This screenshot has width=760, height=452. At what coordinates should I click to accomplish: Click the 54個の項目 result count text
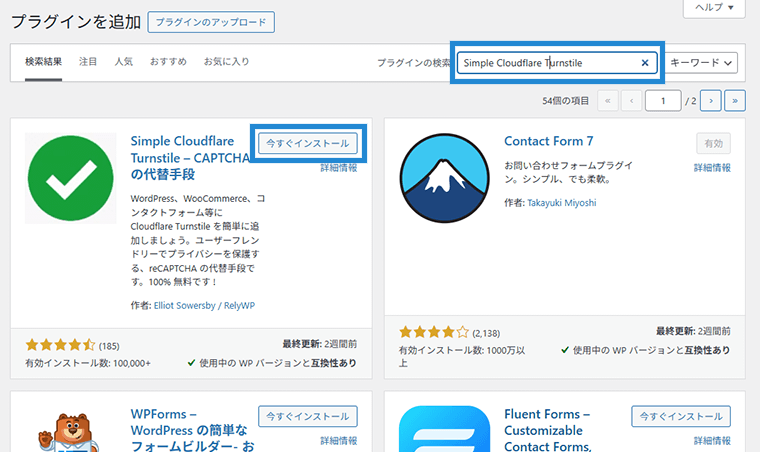coord(565,101)
